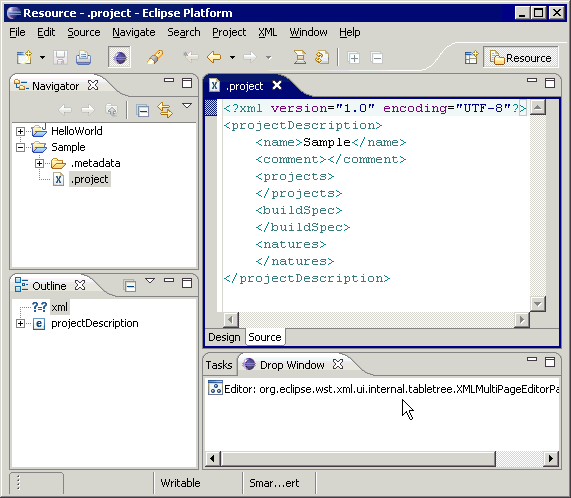Expand the projectDescription outline node

coord(20,323)
